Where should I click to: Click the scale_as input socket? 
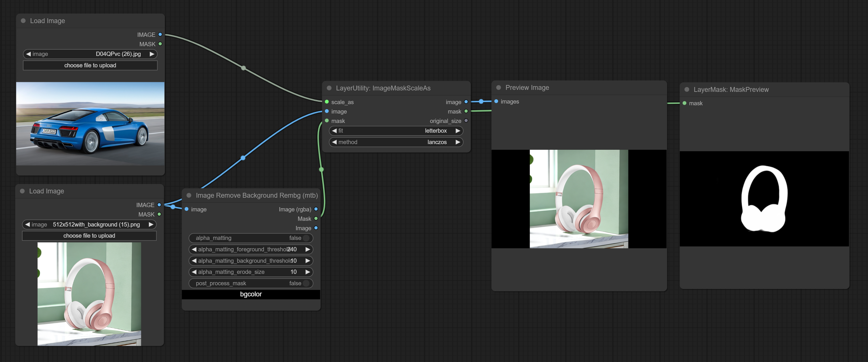pos(327,102)
